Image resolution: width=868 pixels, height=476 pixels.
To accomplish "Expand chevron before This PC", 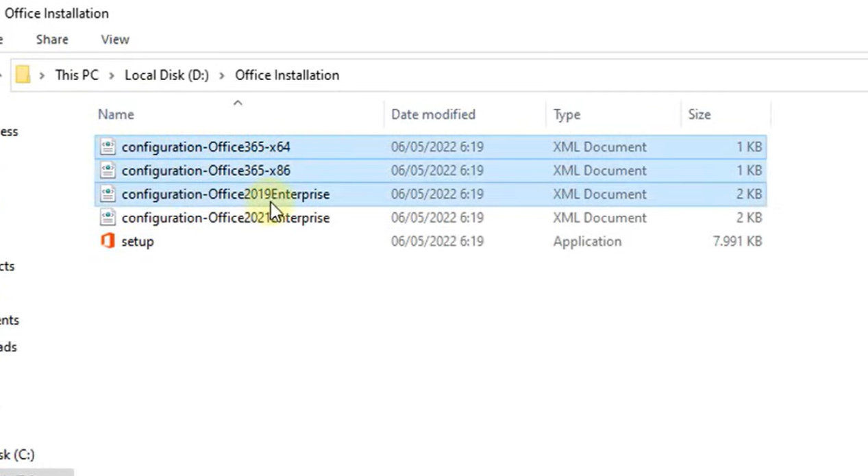I will (x=42, y=75).
